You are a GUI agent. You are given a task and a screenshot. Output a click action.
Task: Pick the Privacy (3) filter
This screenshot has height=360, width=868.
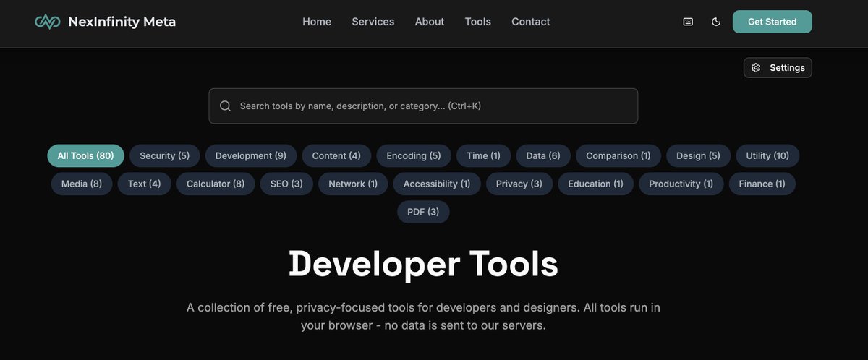click(519, 184)
